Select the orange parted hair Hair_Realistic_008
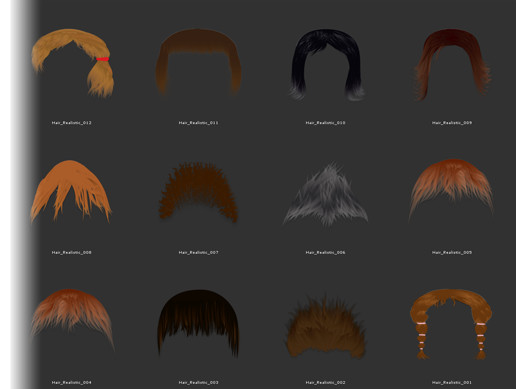516x389 pixels. click(71, 192)
